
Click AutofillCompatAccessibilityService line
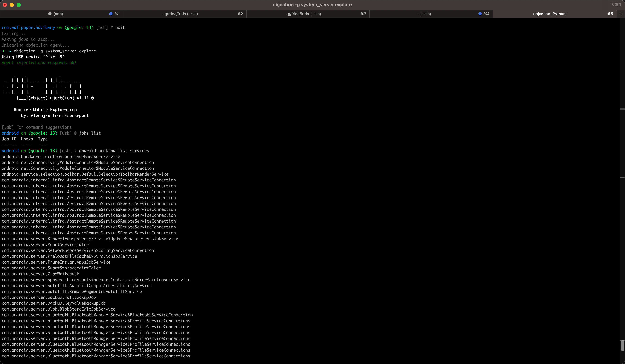[x=77, y=286]
